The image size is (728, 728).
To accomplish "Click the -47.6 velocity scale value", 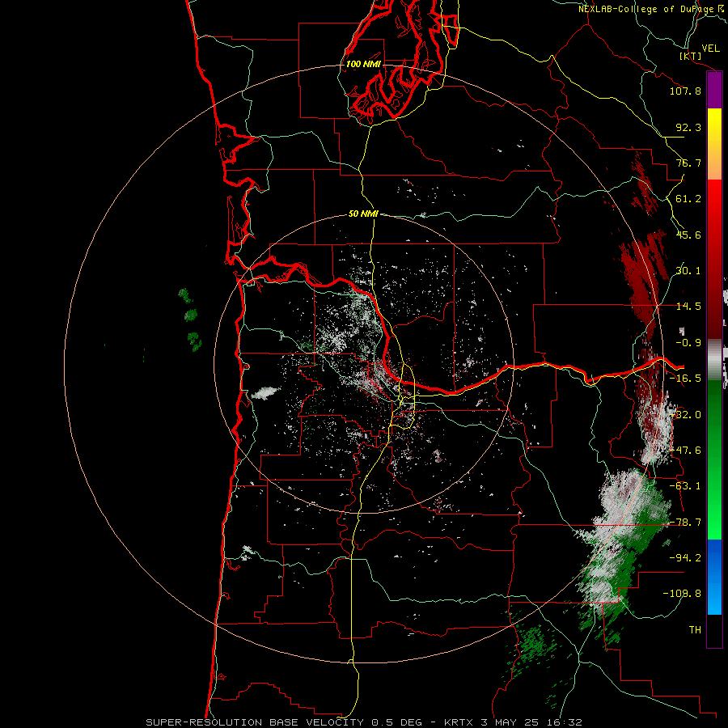I will coord(685,451).
